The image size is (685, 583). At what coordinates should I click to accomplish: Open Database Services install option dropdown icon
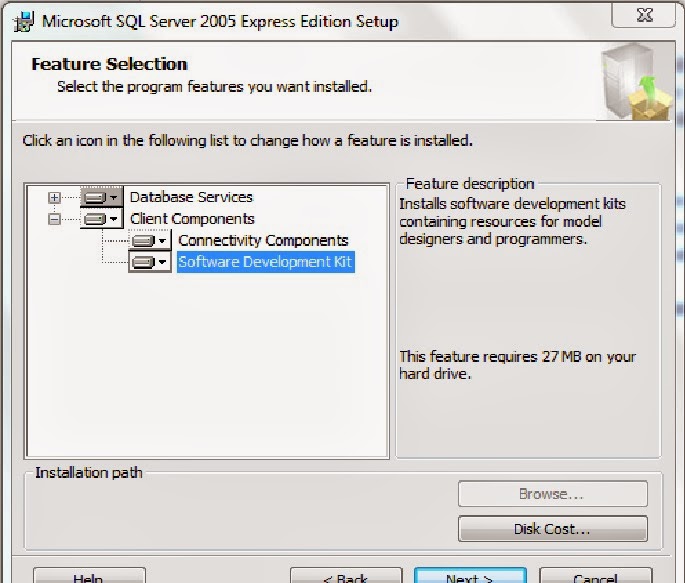point(102,197)
